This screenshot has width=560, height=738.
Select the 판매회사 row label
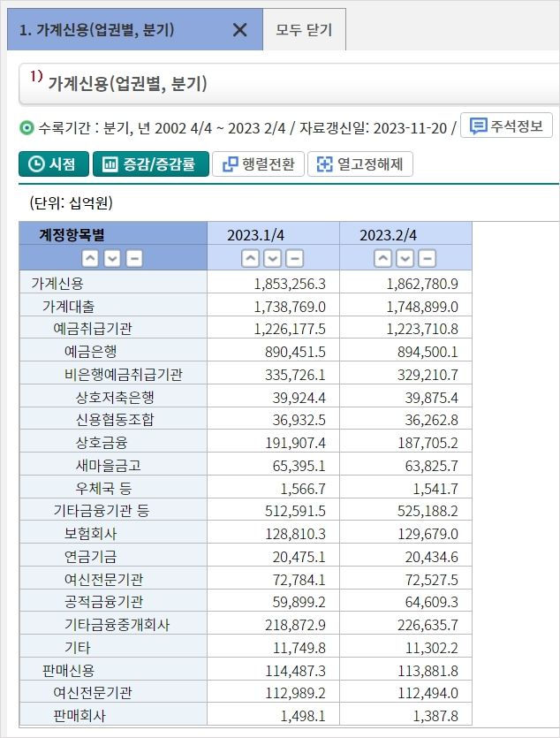(79, 716)
